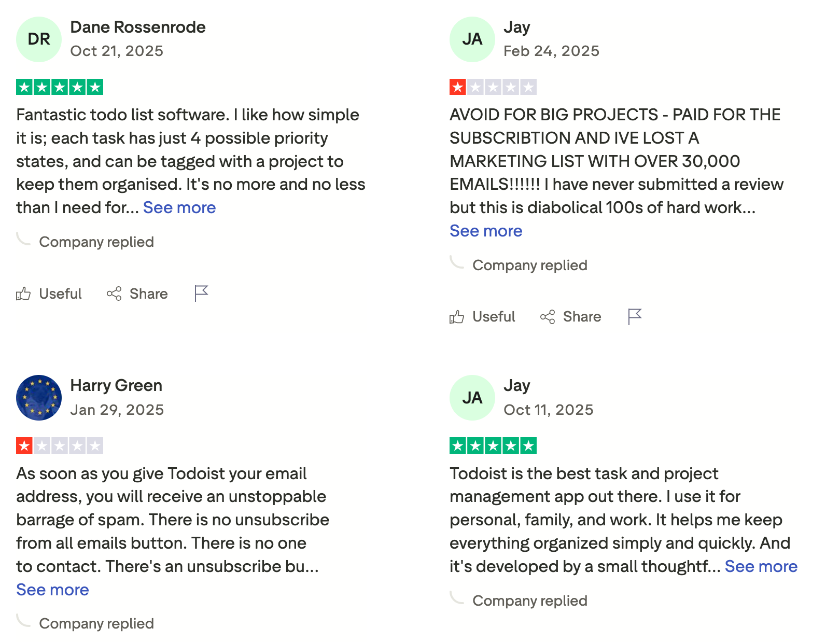Click the one-star rating on Harry Green's review
The image size is (840, 642).
(59, 444)
